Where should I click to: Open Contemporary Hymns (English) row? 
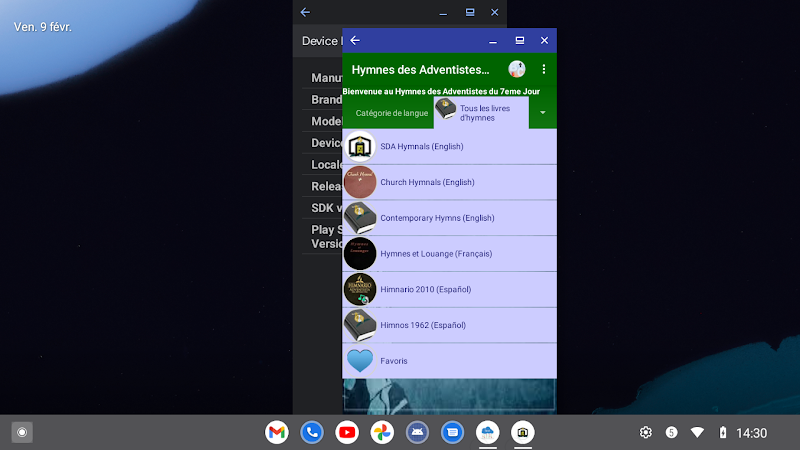tap(449, 218)
